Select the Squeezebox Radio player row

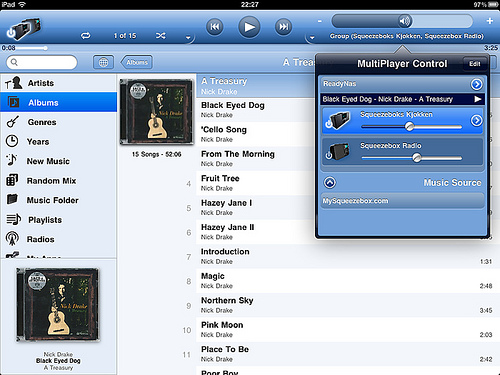pos(402,152)
